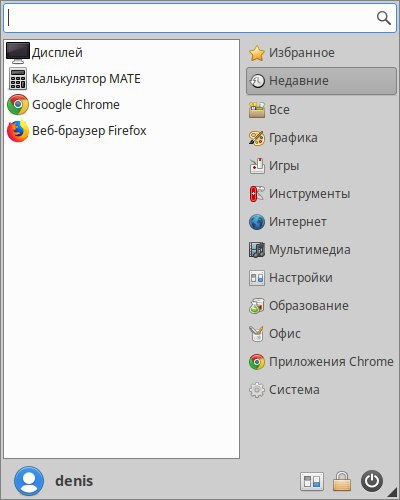
Task: Switch to the Недавние category
Action: tap(321, 81)
